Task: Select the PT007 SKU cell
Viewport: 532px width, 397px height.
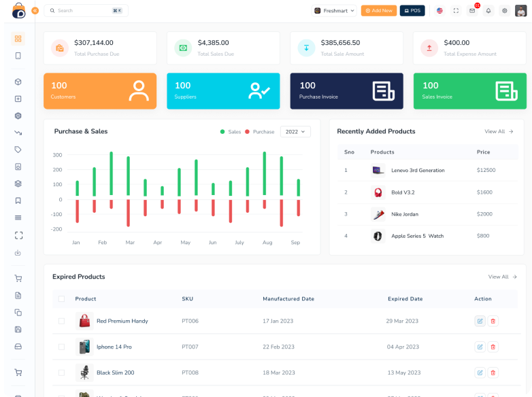Action: click(x=190, y=347)
